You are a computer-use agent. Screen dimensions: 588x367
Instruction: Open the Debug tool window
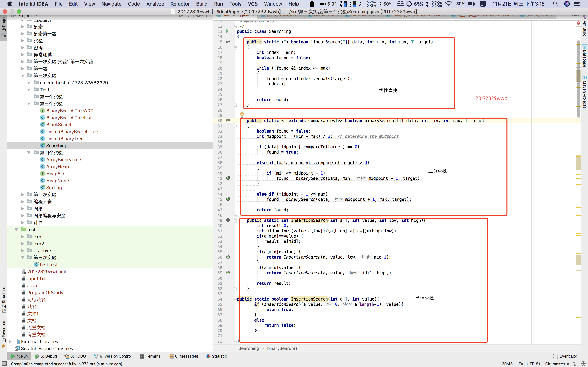click(x=46, y=356)
